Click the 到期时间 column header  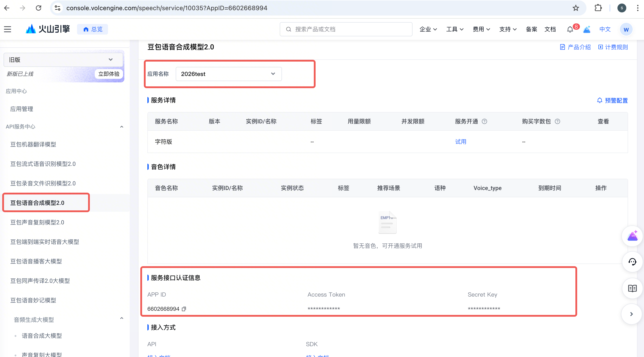pyautogui.click(x=550, y=188)
